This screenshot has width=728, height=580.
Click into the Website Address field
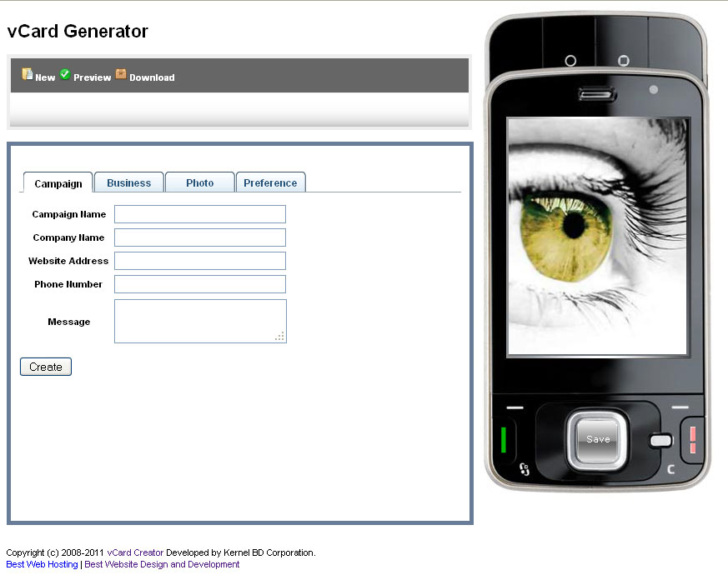point(200,261)
